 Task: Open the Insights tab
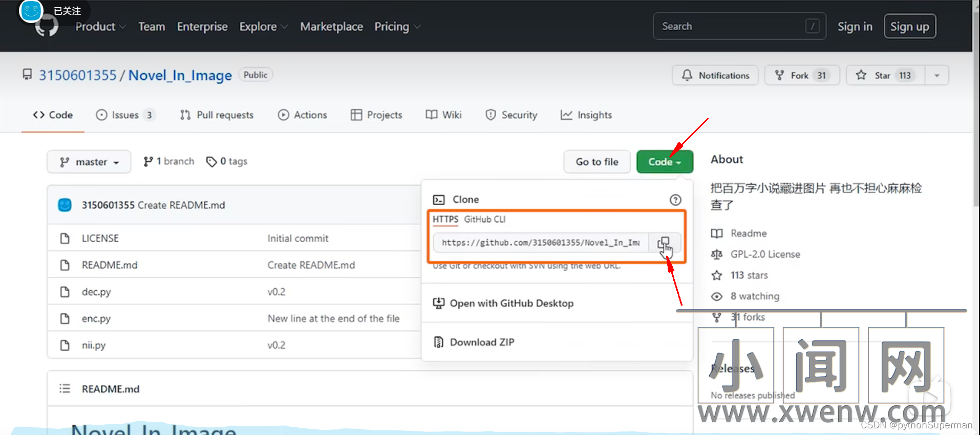coord(586,115)
